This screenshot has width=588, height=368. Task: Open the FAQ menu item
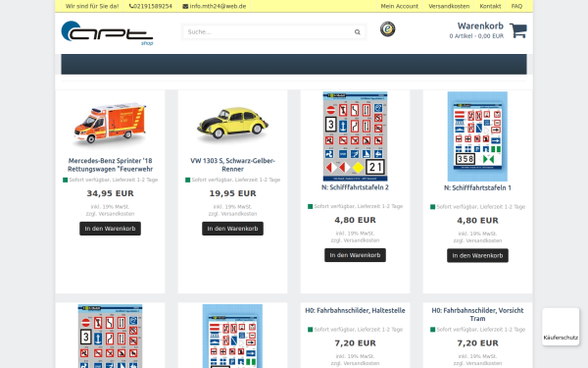pos(516,6)
